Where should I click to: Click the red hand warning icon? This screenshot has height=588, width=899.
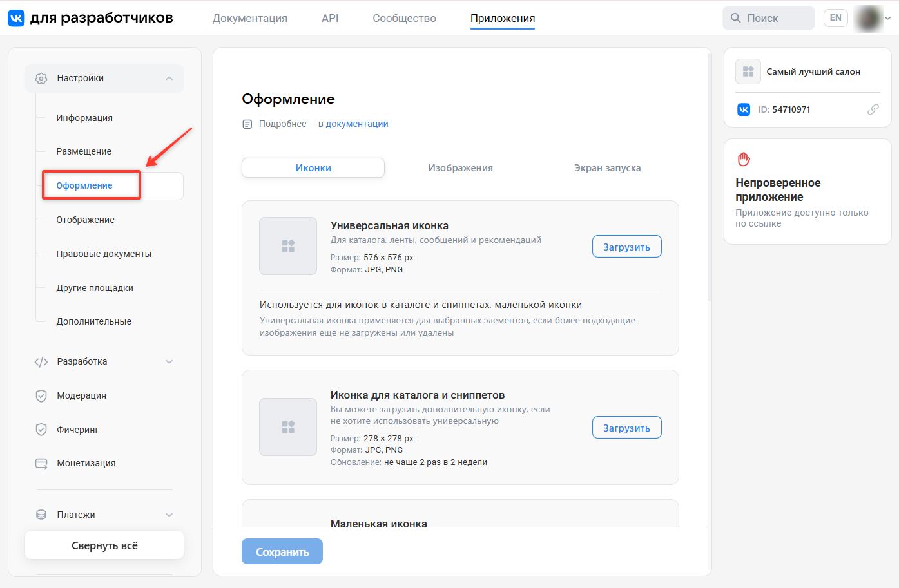(744, 159)
